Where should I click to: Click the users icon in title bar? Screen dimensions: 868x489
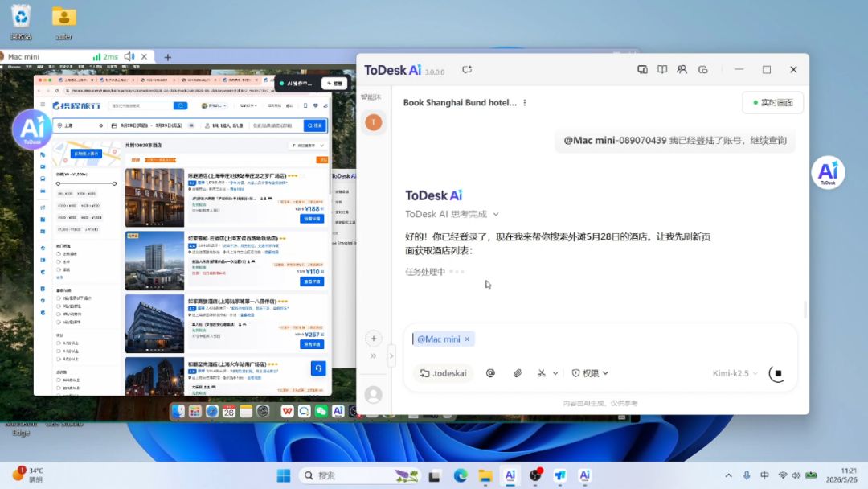coord(682,70)
